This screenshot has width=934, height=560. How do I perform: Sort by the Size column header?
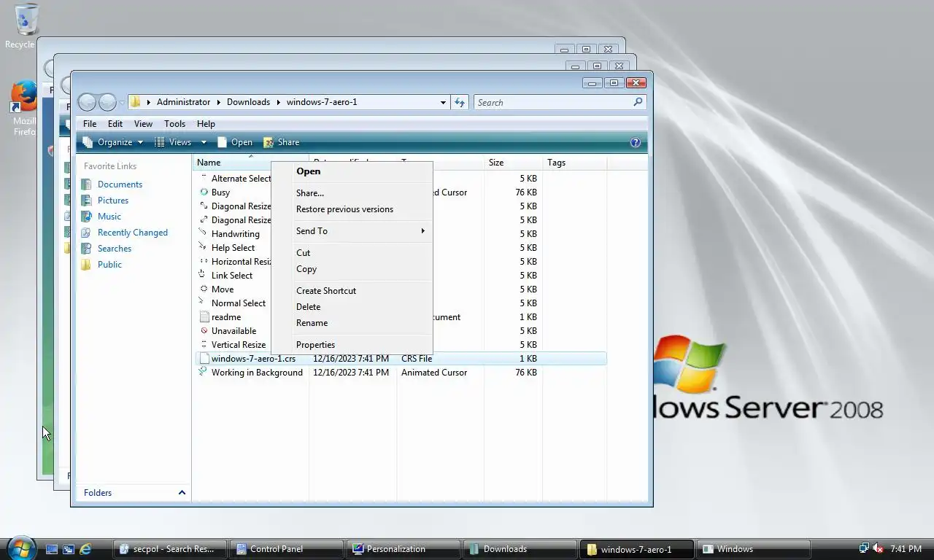[x=513, y=163]
